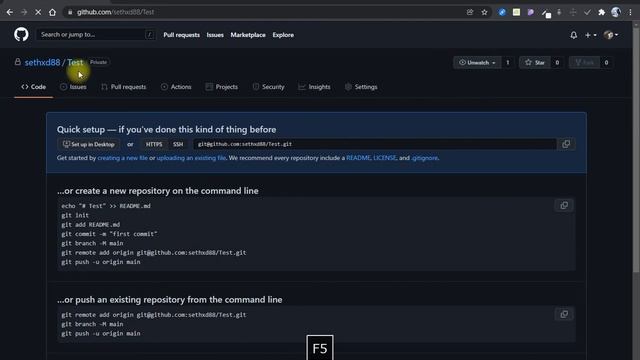Click the Fork button
The height and width of the screenshot is (360, 640).
click(584, 62)
